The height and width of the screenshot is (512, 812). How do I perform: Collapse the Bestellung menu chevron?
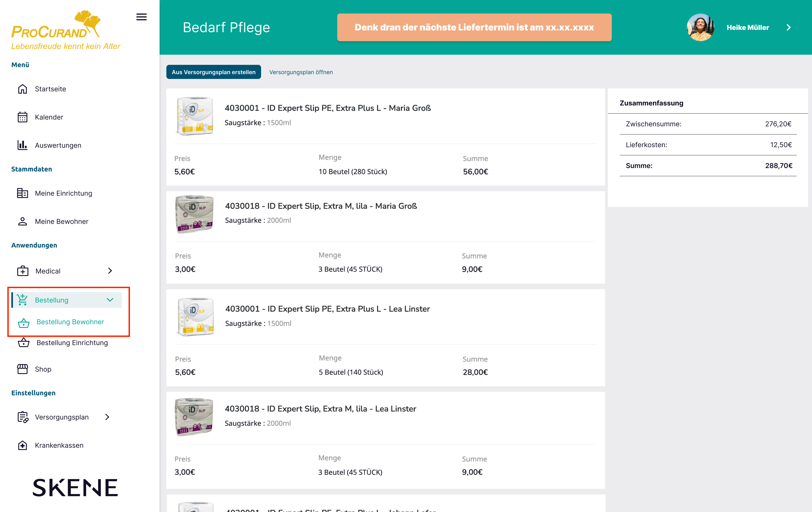pos(110,300)
